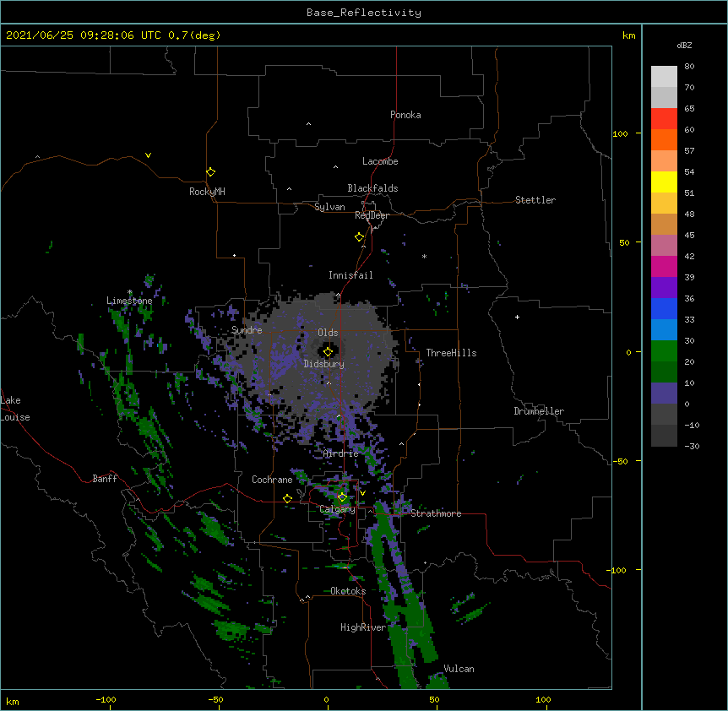The image size is (728, 711).
Task: Pick the red 65 dBZ legend swatch
Action: pyautogui.click(x=664, y=118)
